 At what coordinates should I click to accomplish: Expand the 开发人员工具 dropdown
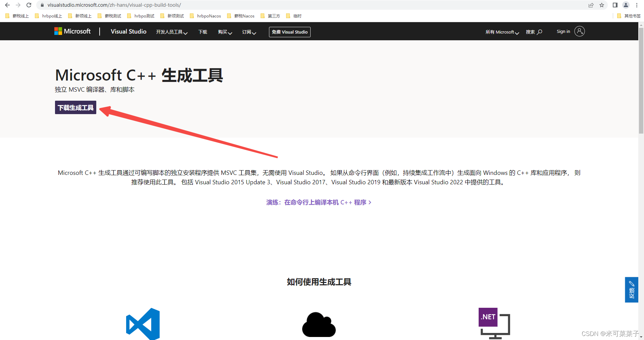[171, 32]
